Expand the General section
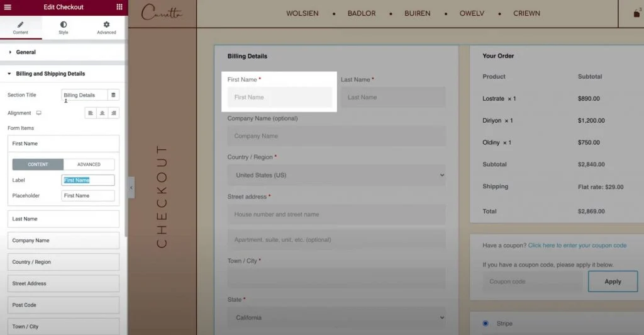 (x=25, y=52)
